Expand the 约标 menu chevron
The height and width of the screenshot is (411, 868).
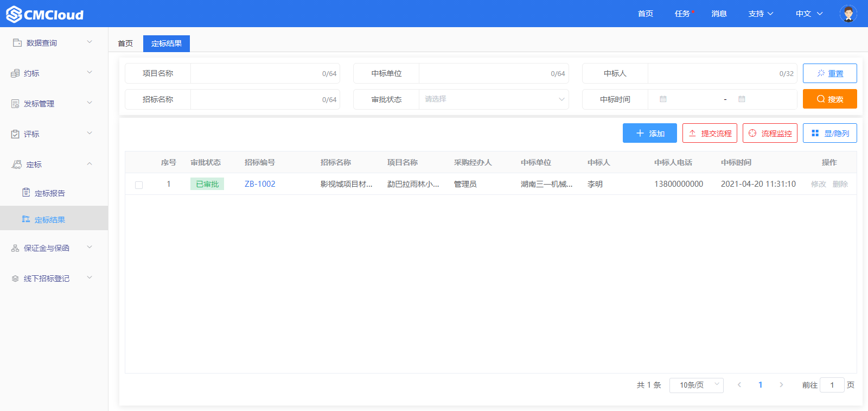90,72
